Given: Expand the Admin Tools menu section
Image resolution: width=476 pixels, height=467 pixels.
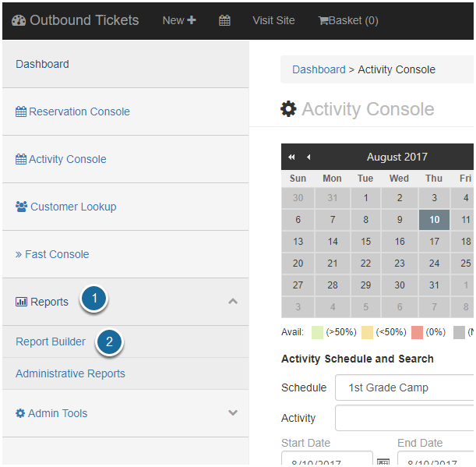Looking at the screenshot, I should pyautogui.click(x=233, y=412).
